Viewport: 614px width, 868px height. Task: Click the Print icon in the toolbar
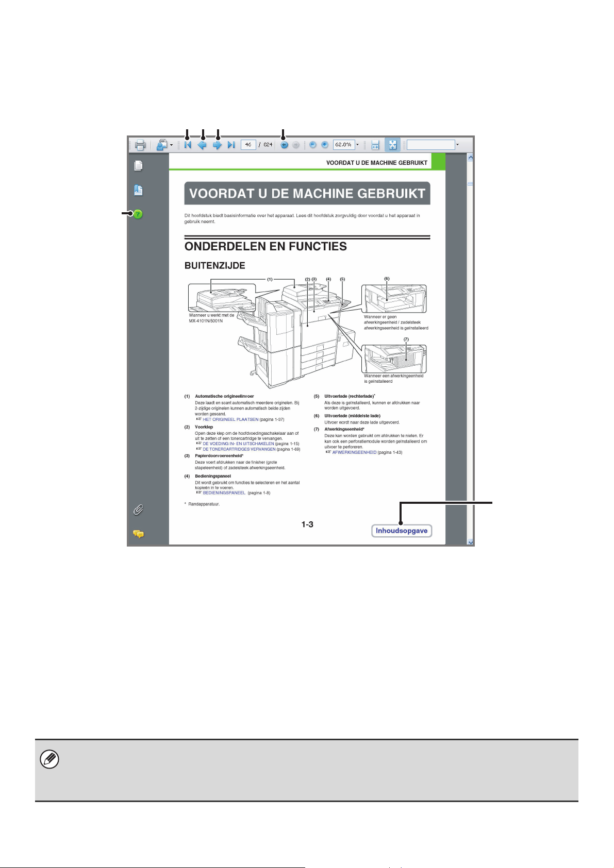140,145
